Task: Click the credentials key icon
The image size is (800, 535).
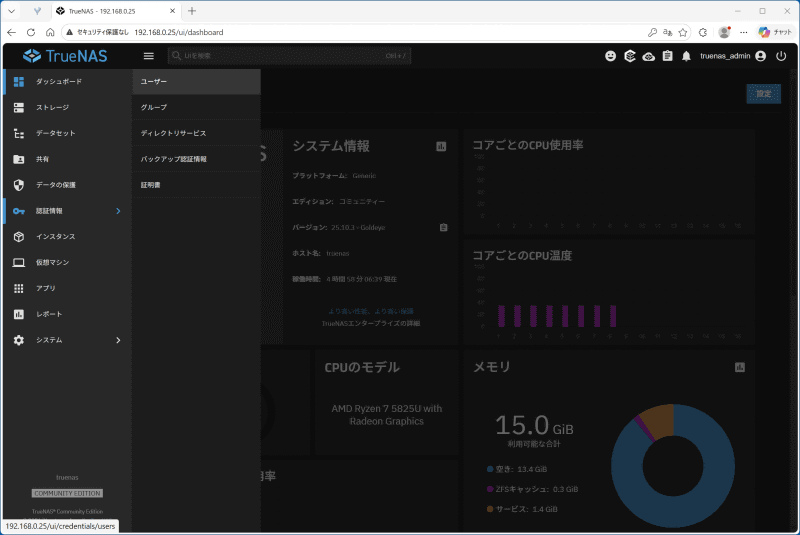Action: click(19, 211)
